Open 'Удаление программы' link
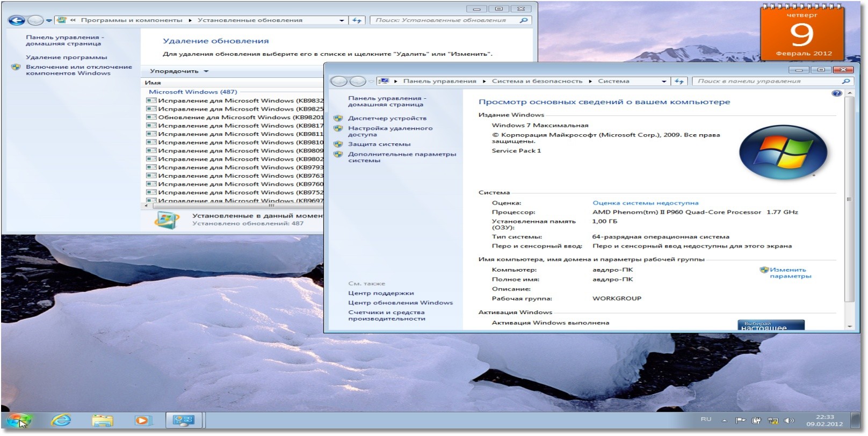This screenshot has width=868, height=436. 67,57
